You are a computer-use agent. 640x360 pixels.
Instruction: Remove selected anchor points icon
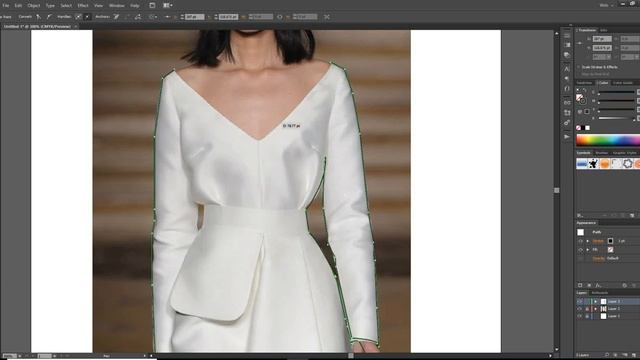tap(116, 17)
